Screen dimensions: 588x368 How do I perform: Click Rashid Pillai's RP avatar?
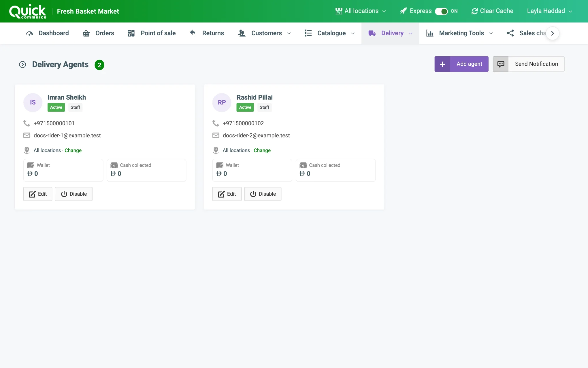222,102
